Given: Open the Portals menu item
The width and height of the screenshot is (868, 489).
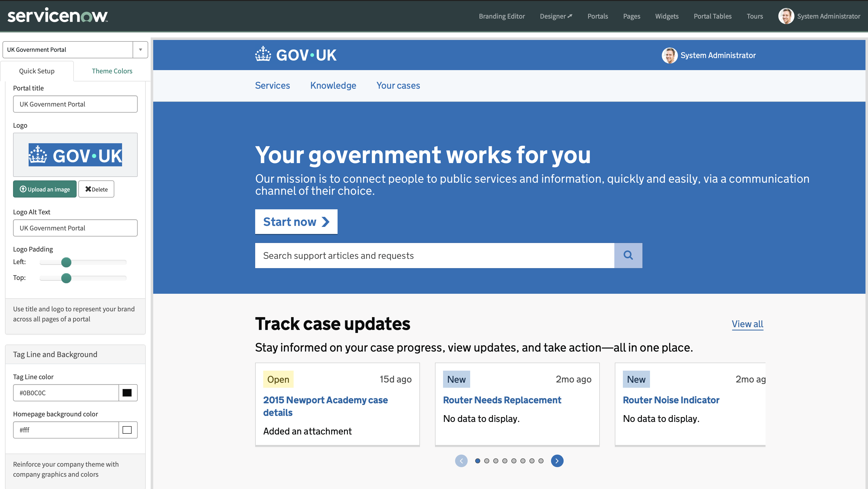Looking at the screenshot, I should point(598,16).
